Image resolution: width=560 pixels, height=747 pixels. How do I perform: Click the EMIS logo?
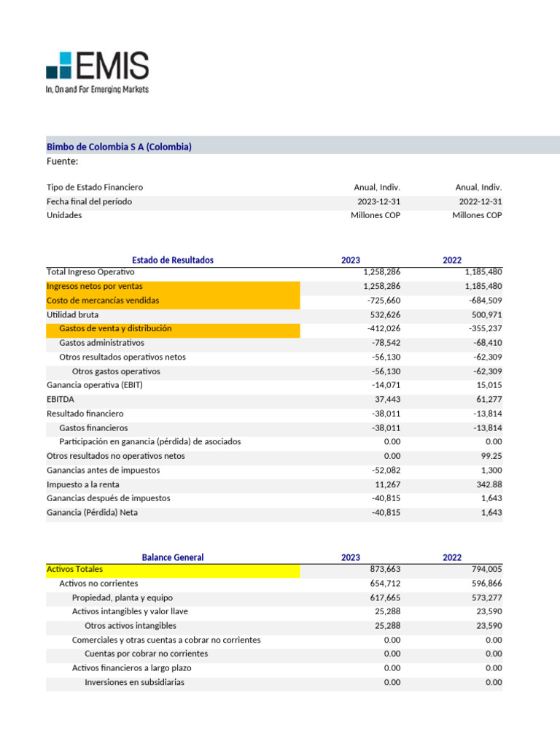tap(97, 72)
